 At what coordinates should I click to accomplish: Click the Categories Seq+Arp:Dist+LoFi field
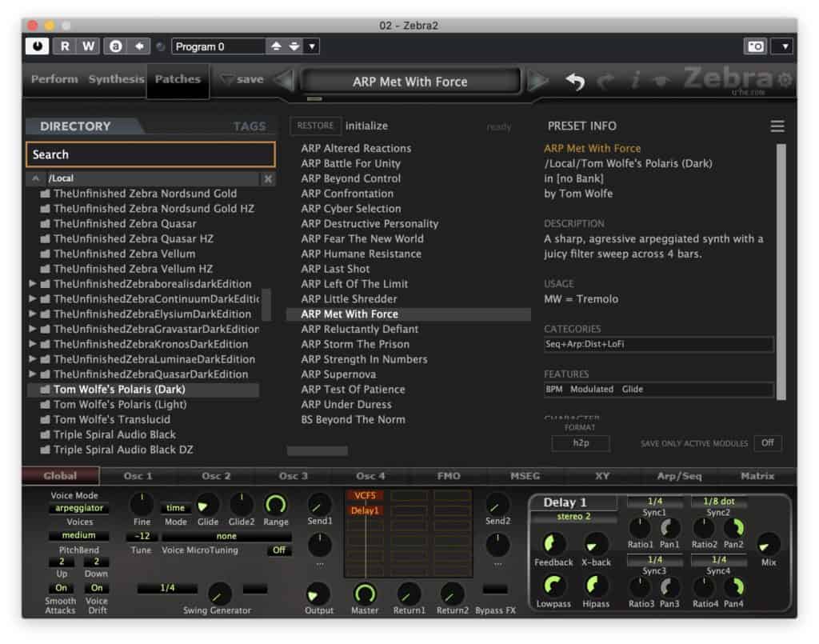coord(658,344)
